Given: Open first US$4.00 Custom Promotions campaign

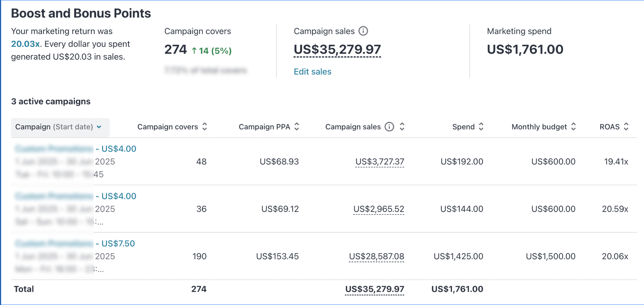Looking at the screenshot, I should (76, 149).
